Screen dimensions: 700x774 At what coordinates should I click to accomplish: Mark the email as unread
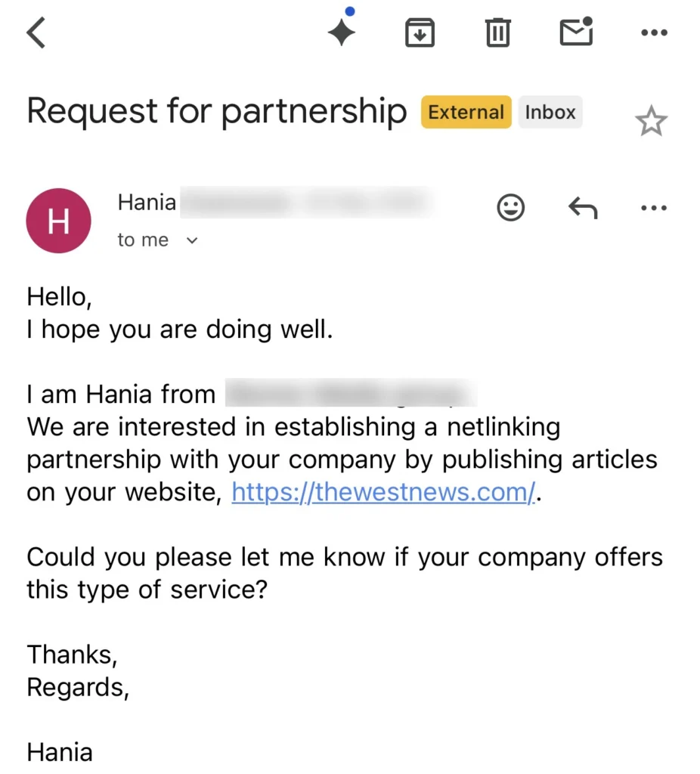tap(576, 33)
